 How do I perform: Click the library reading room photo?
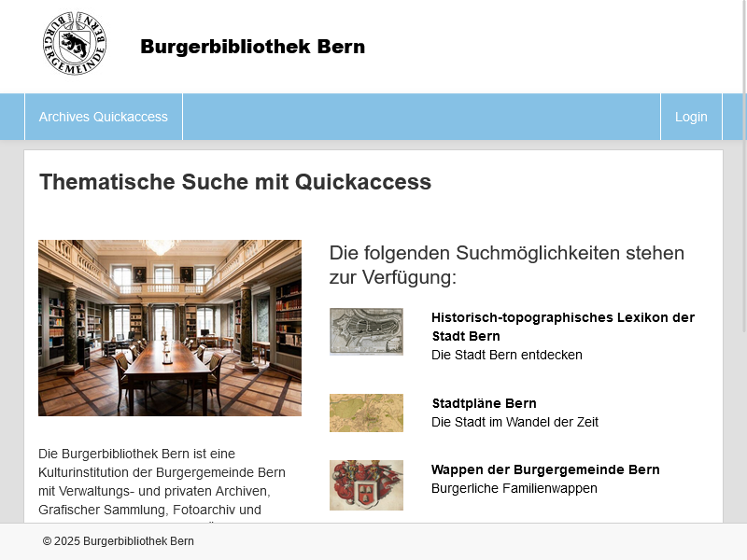[170, 328]
